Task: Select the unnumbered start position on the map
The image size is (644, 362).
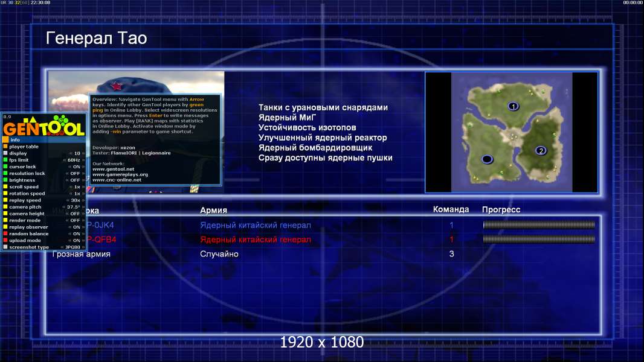Action: coord(487,159)
